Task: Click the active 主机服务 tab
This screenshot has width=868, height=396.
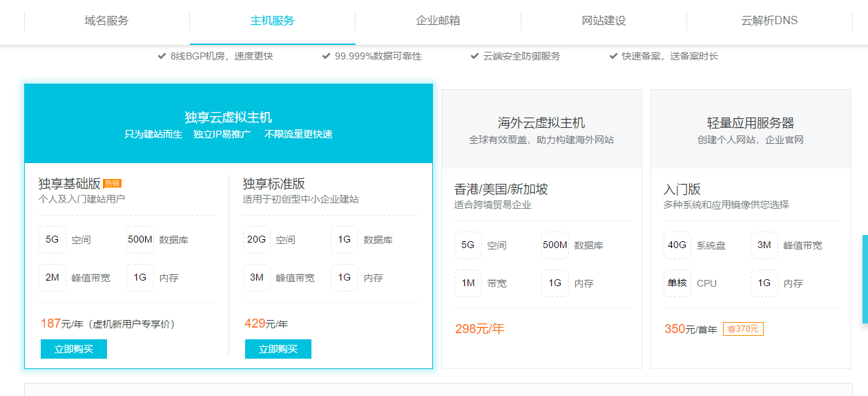Action: pos(272,21)
